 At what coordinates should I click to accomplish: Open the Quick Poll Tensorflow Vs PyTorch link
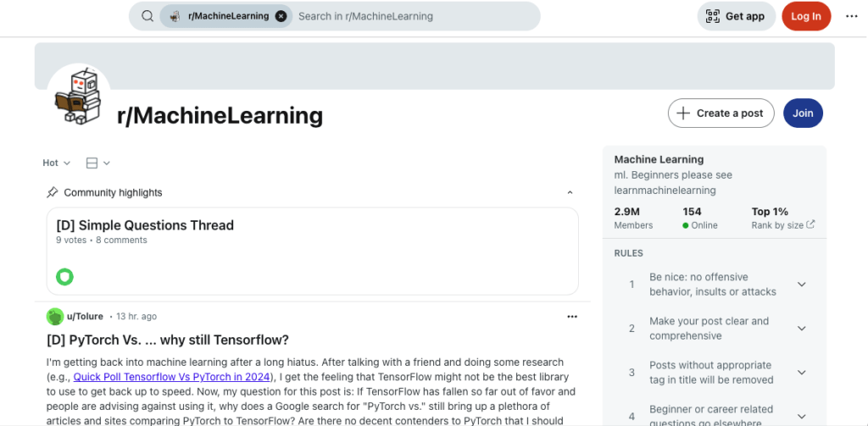coord(171,377)
